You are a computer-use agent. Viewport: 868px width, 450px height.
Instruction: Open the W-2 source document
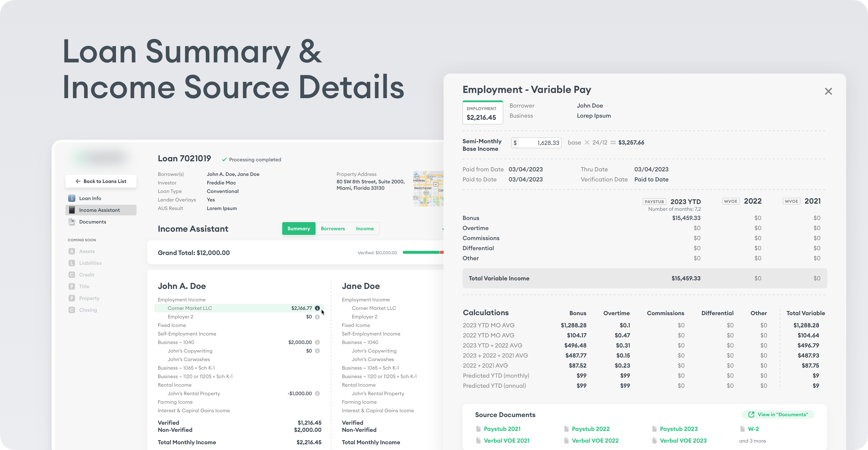click(753, 429)
